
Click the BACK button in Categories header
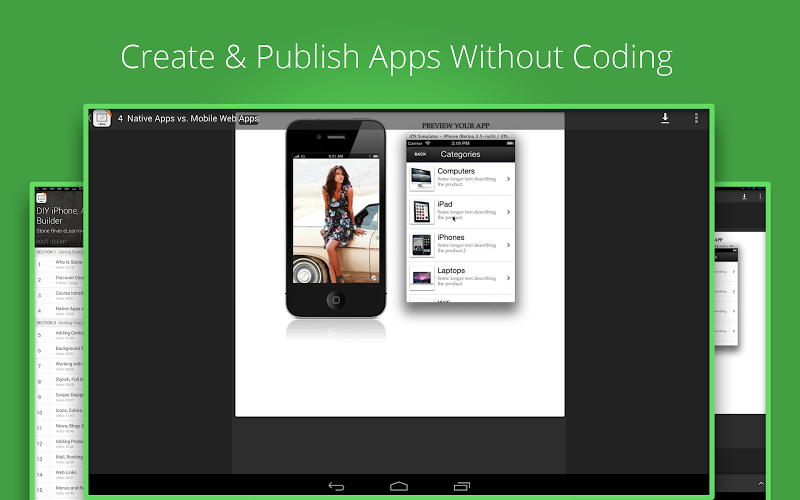coord(420,154)
